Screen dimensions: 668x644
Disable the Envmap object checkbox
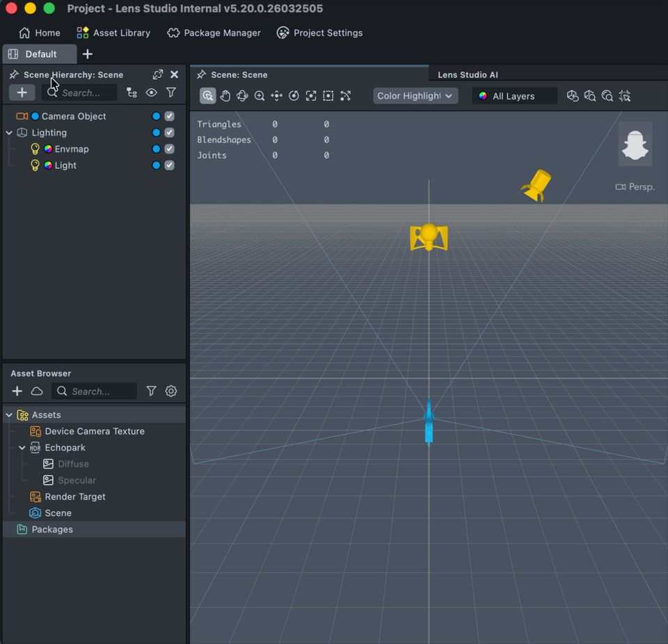(x=169, y=149)
